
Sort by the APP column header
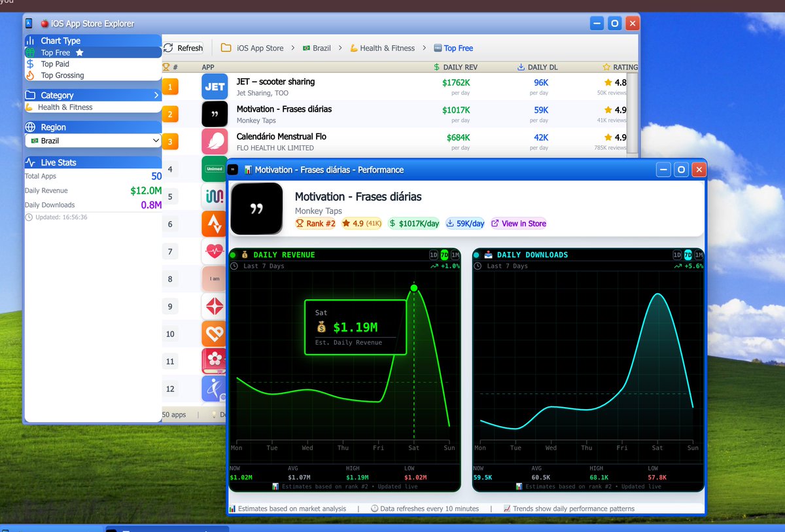(208, 67)
